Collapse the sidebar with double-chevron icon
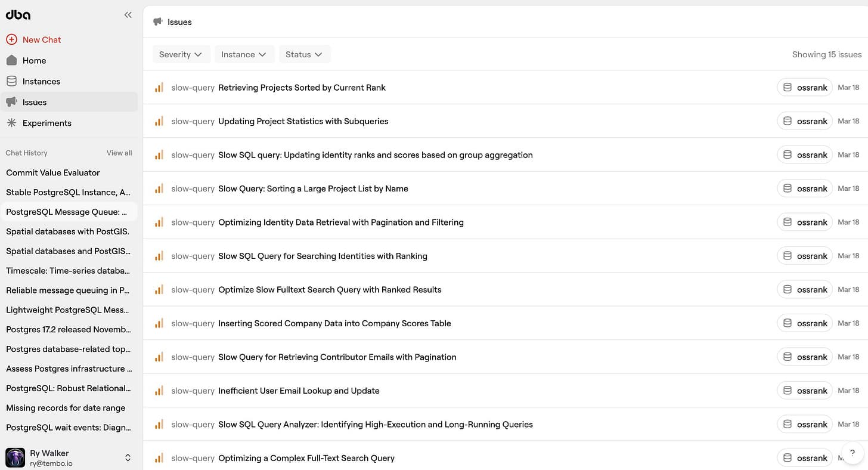 (x=128, y=15)
